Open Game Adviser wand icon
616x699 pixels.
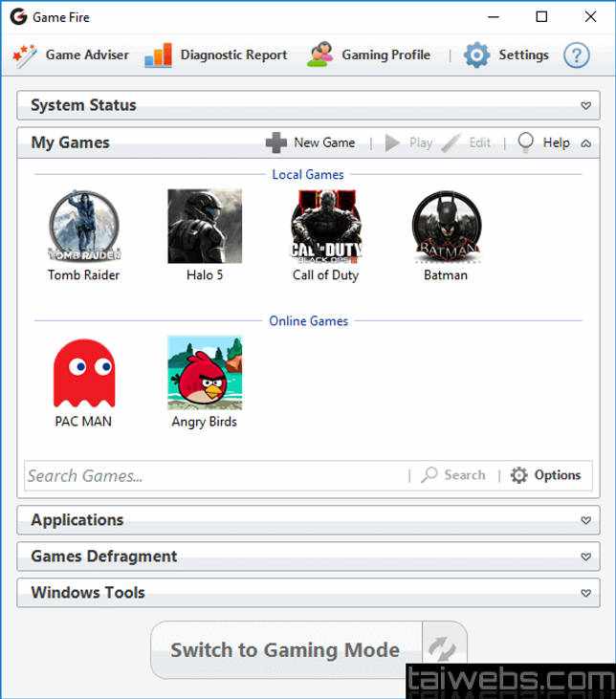[25, 55]
